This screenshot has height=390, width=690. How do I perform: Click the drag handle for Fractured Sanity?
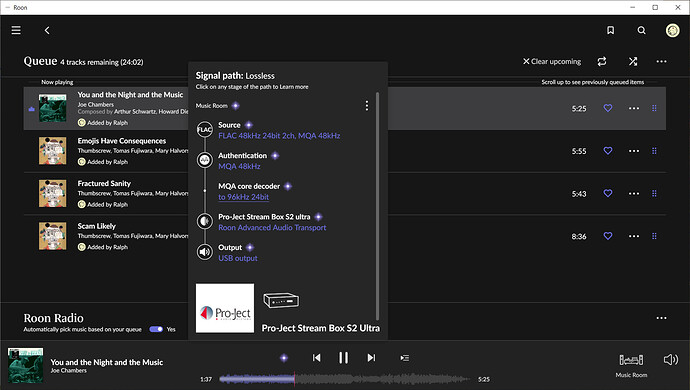pyautogui.click(x=654, y=194)
